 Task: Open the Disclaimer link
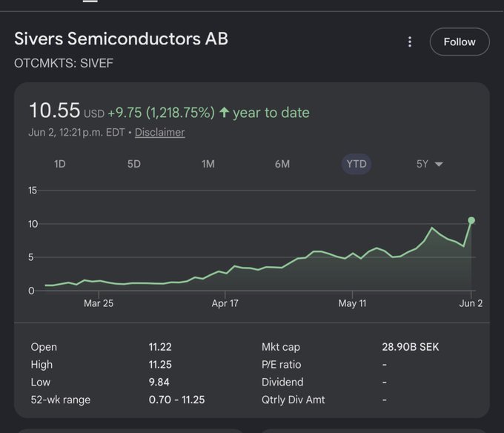click(160, 132)
